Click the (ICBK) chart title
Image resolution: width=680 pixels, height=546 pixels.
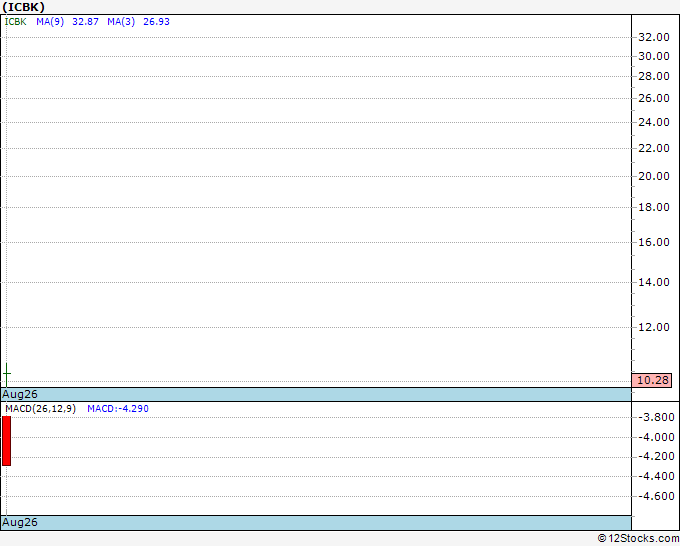point(23,7)
